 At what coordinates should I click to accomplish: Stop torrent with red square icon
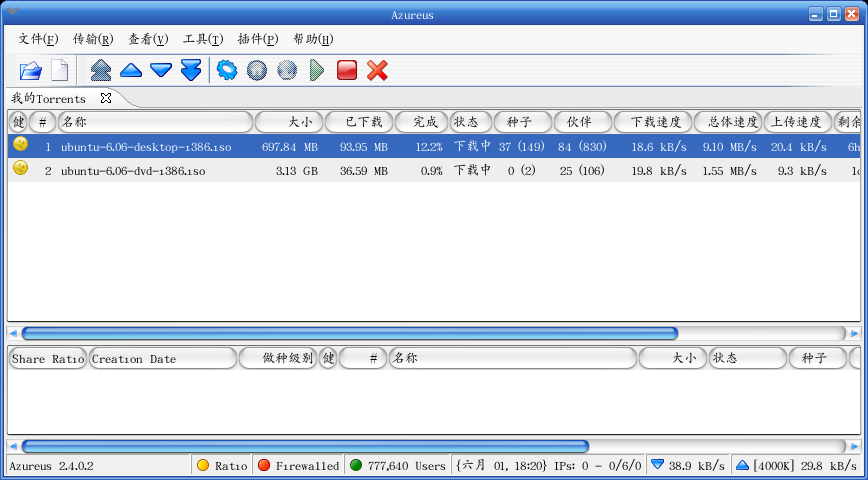point(347,70)
